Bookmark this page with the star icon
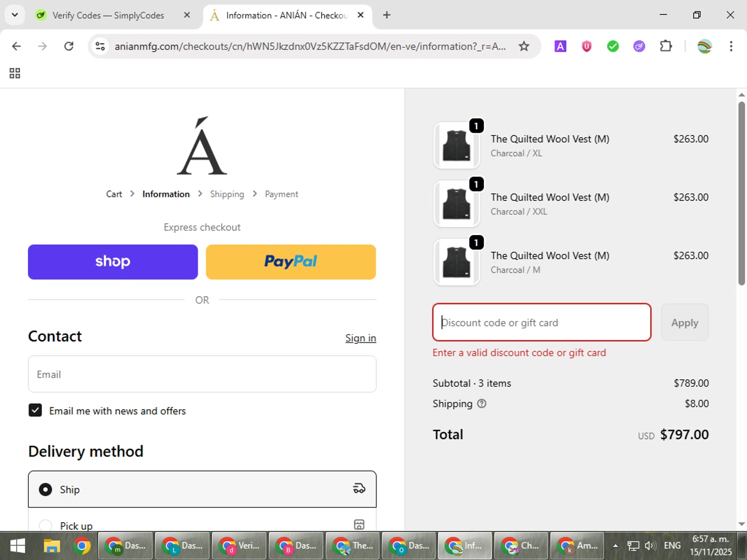Screen dimensions: 747x560 point(524,46)
